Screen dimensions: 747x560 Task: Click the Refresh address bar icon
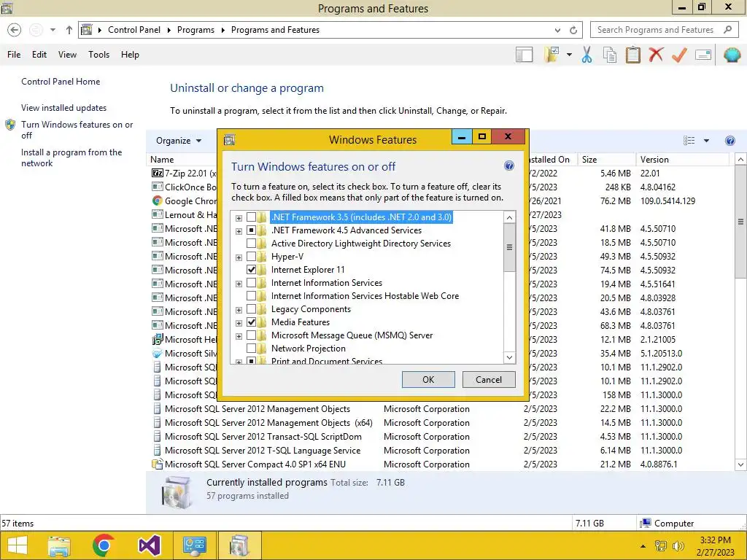tap(573, 30)
